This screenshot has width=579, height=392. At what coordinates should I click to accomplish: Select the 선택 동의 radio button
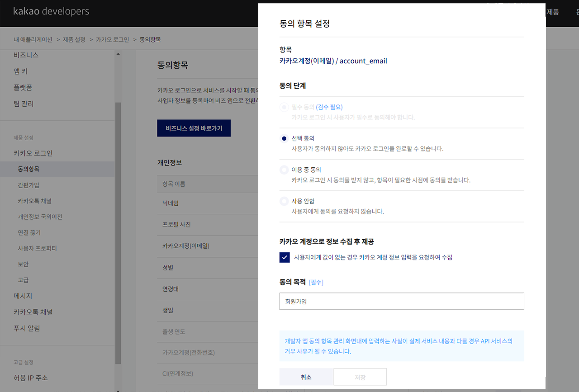click(284, 138)
